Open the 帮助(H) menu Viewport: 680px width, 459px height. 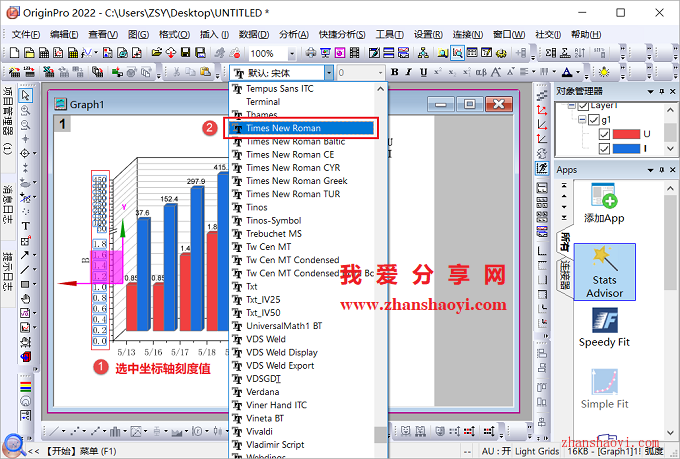[x=586, y=34]
